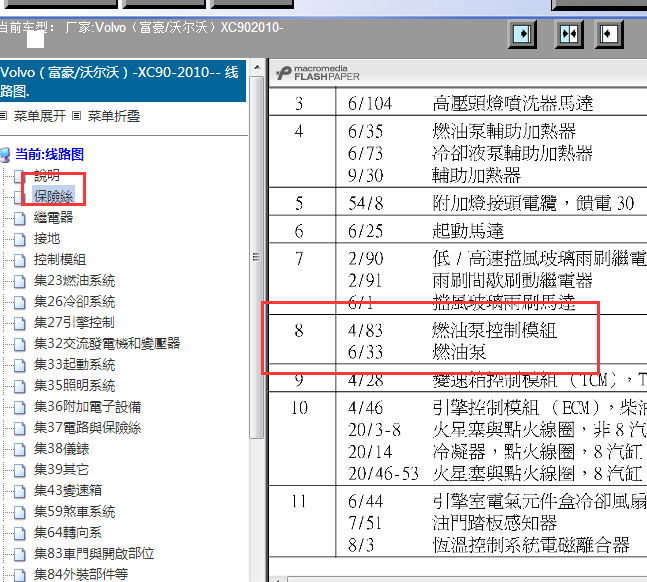647x582 pixels.
Task: Click the page icon beside 集35照明系統
Action: pos(19,386)
